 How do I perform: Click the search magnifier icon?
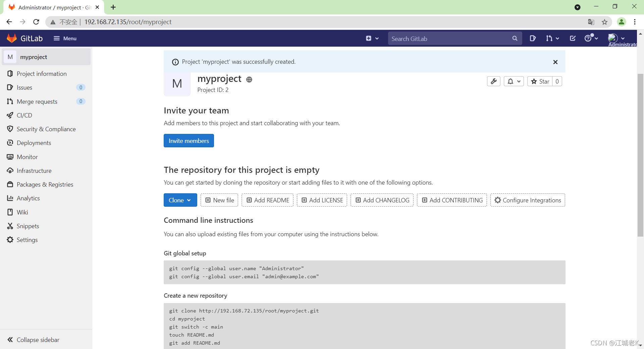click(515, 39)
